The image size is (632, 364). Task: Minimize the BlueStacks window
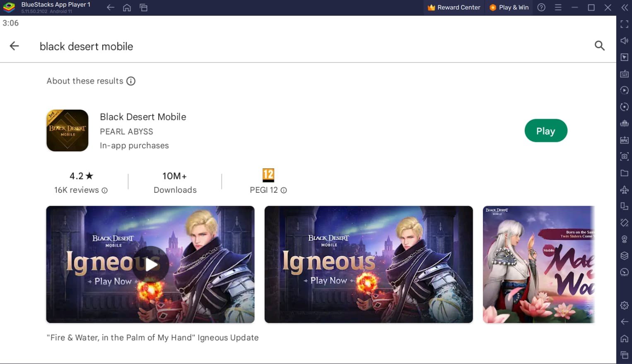[574, 7]
